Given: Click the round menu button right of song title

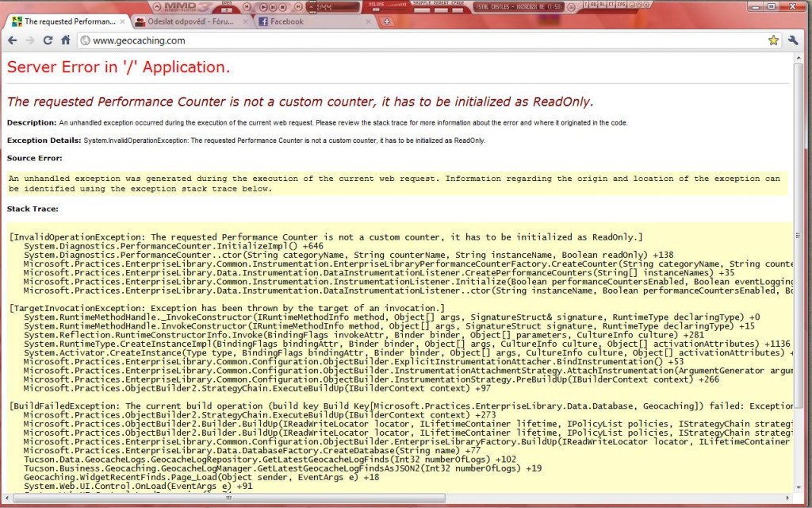Looking at the screenshot, I should (571, 7).
